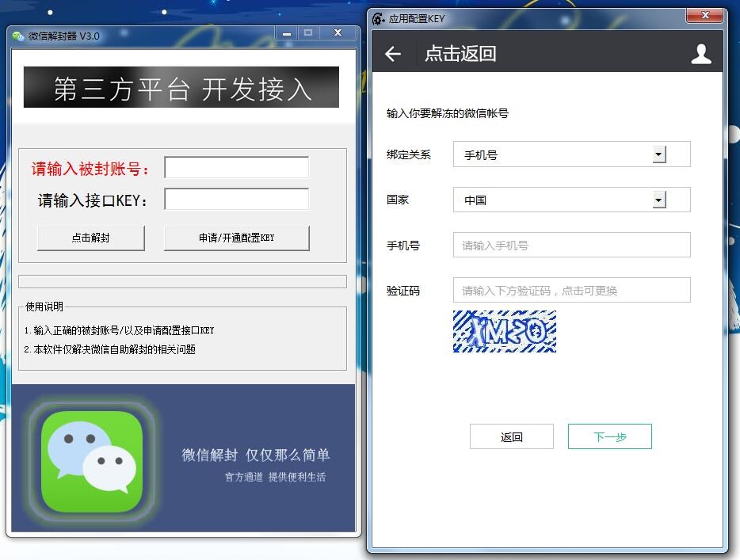The height and width of the screenshot is (560, 740).
Task: Click the 第三方平台 开发接入 banner
Action: click(181, 87)
